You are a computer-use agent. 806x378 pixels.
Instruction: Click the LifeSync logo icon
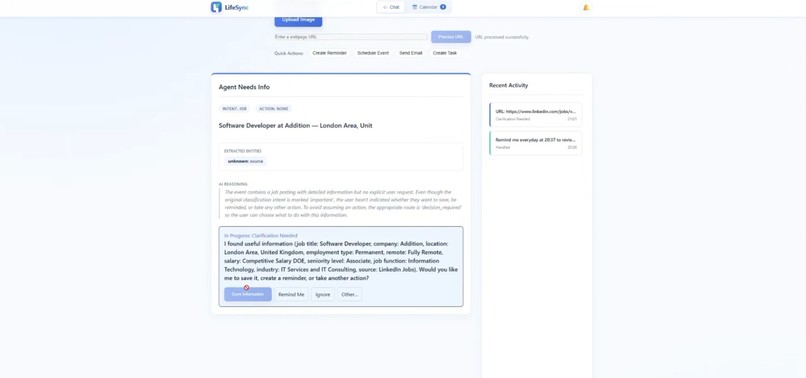point(216,7)
